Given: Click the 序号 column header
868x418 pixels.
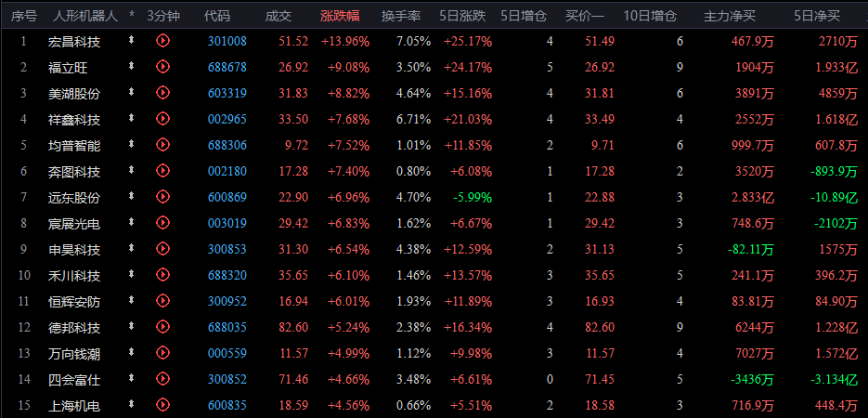Looking at the screenshot, I should [x=24, y=16].
